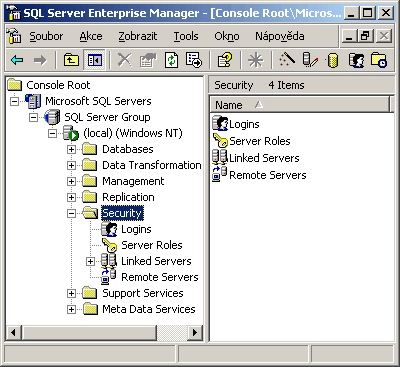Restore the inner console child window
The height and width of the screenshot is (367, 400).
(365, 36)
